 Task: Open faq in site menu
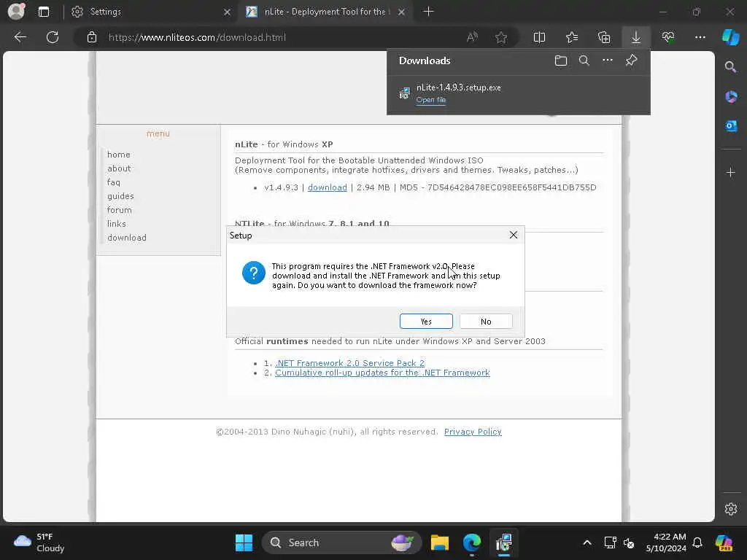[113, 182]
